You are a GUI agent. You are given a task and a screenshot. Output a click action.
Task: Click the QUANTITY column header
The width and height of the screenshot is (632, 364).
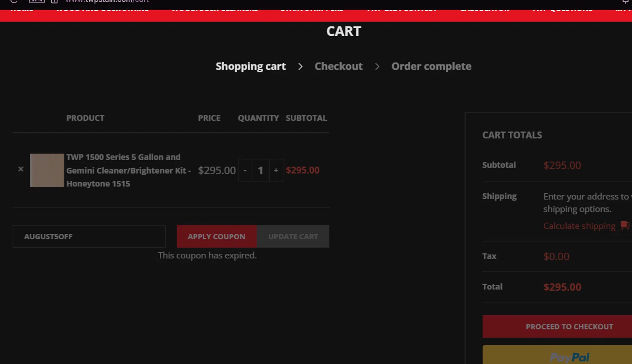click(258, 118)
